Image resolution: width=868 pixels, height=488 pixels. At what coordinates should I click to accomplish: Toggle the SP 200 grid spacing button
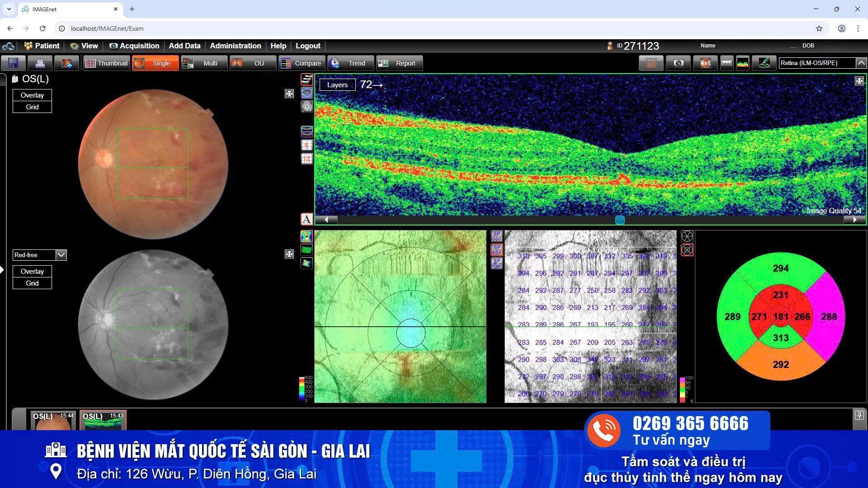coord(496,236)
